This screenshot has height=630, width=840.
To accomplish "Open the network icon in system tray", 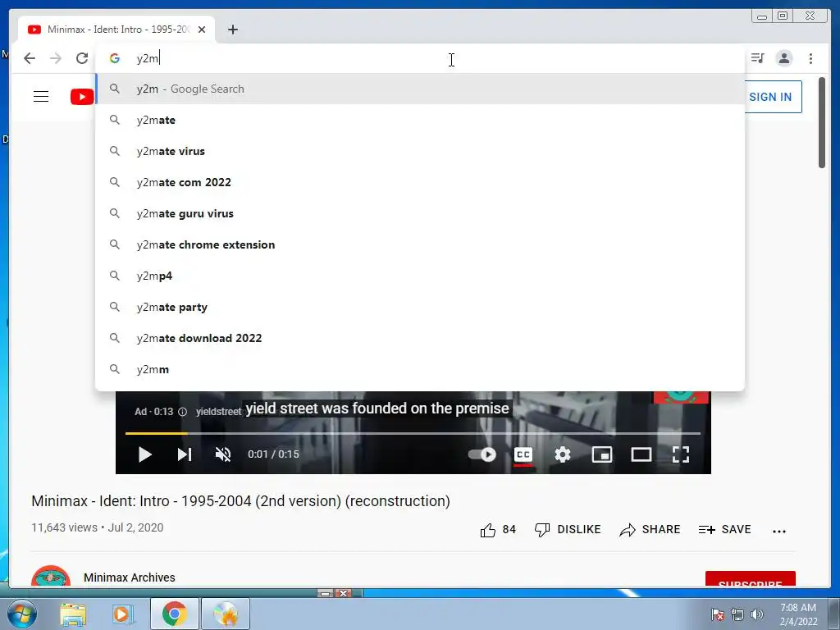I will pos(737,614).
